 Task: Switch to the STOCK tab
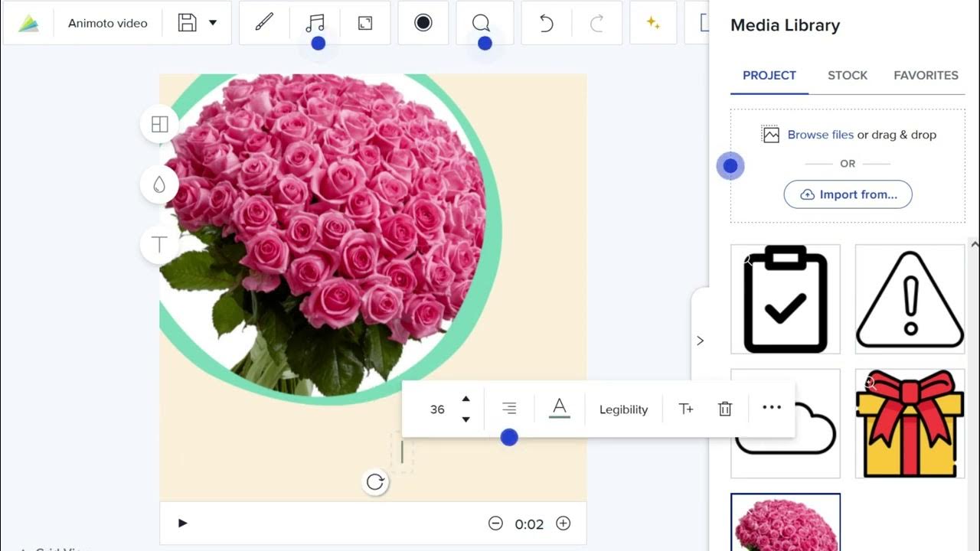[x=848, y=76]
